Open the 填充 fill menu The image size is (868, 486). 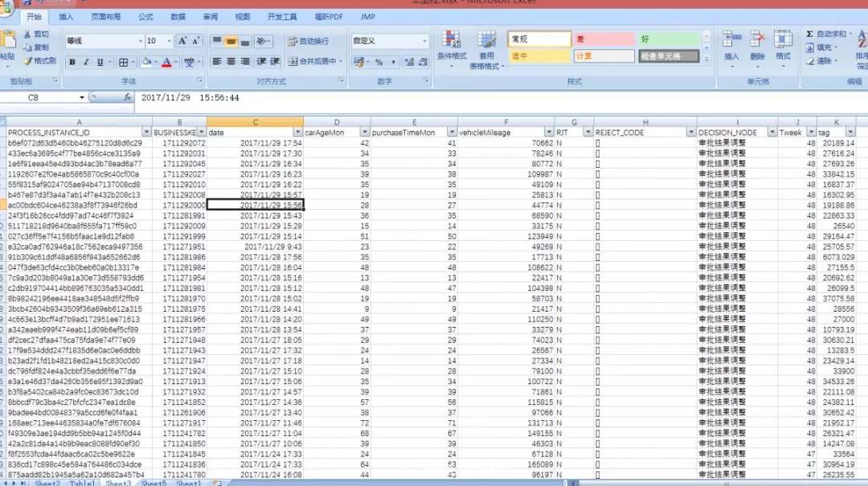point(821,47)
